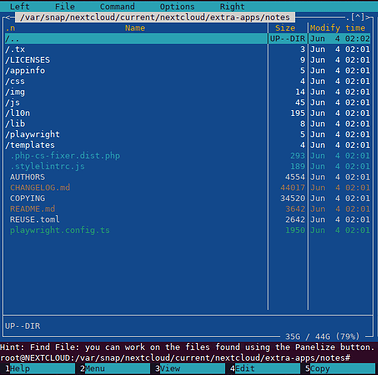Click the panel path /var/snap/nextcloud/...notes

pos(155,17)
